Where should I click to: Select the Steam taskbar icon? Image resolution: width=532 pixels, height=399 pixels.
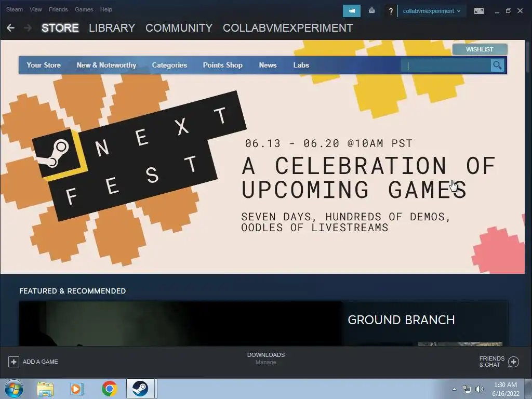point(140,389)
